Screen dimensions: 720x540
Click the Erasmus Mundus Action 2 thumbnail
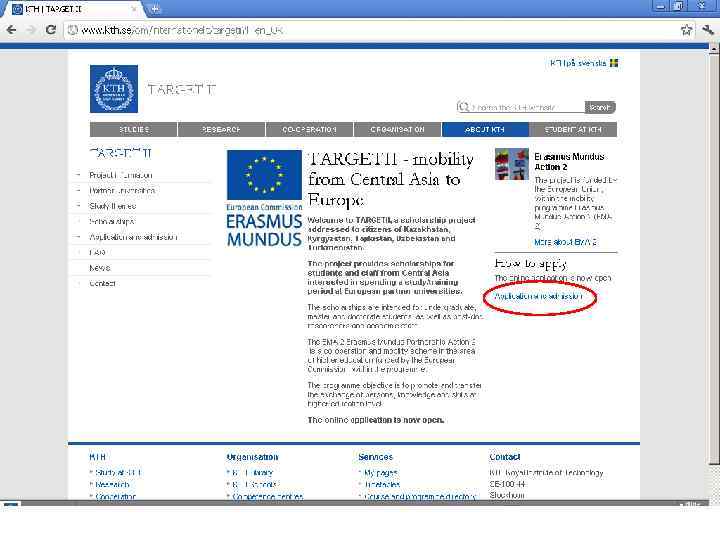pos(512,163)
